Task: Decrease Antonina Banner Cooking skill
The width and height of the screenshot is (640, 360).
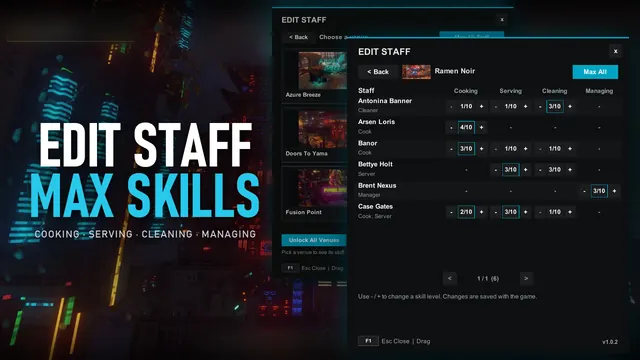Action: point(451,107)
